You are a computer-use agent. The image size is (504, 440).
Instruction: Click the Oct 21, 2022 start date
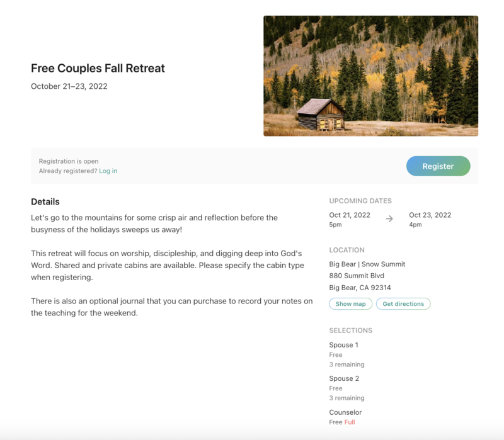pos(350,215)
